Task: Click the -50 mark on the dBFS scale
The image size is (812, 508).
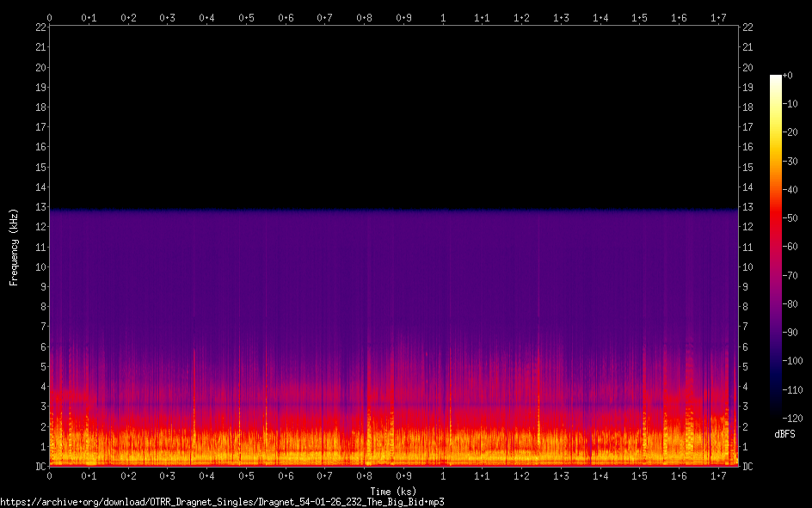Action: (790, 219)
